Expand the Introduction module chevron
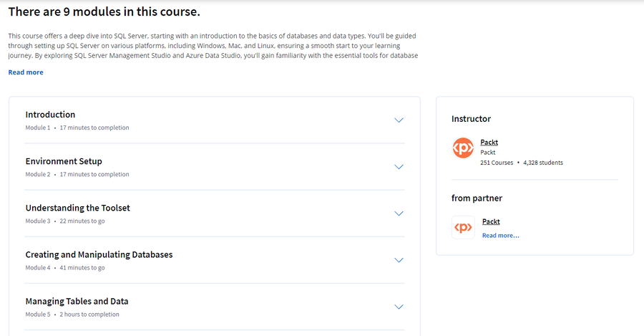 pyautogui.click(x=399, y=120)
